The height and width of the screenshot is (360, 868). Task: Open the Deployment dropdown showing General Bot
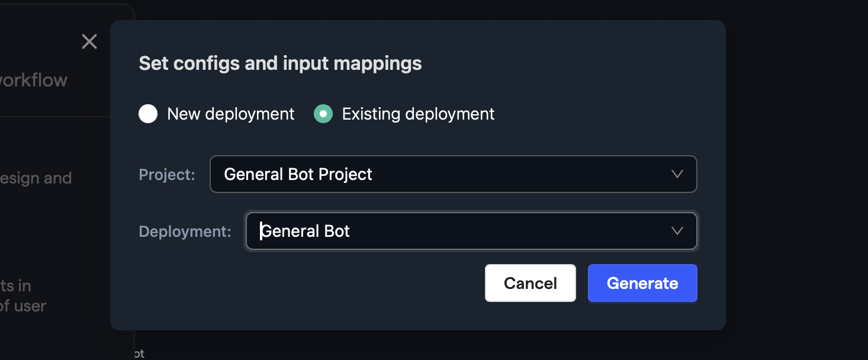tap(471, 231)
